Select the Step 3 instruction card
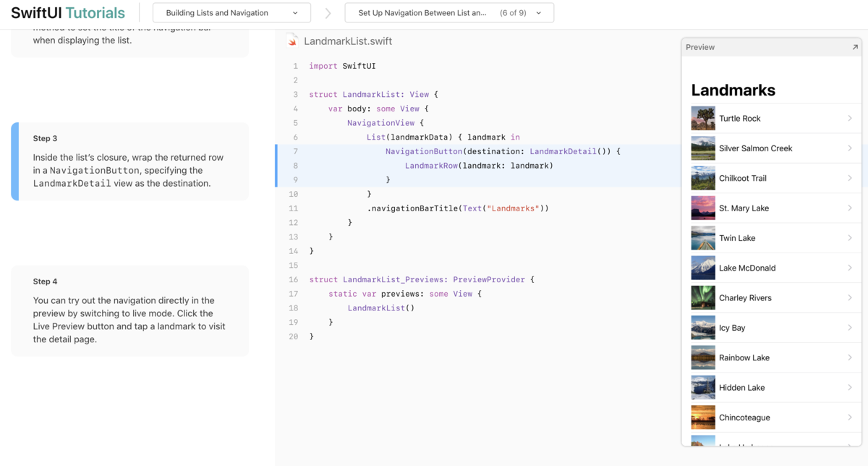This screenshot has width=868, height=466. click(130, 161)
